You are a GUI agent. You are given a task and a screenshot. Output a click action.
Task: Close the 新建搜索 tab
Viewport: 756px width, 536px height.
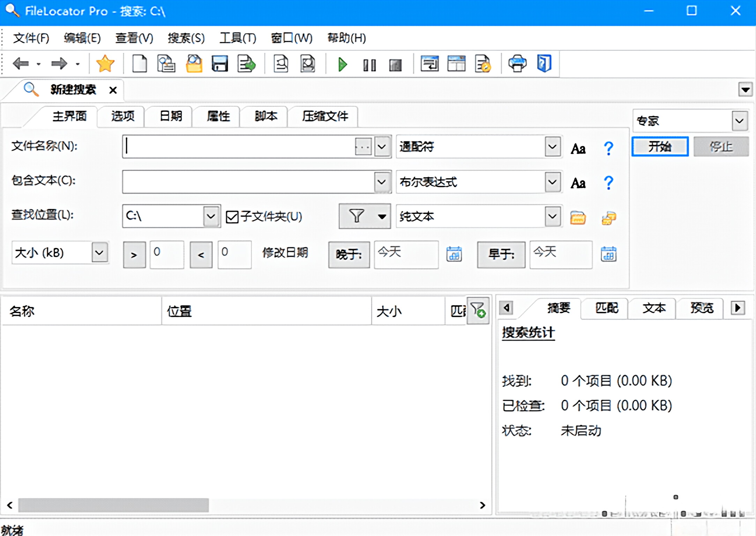tap(113, 90)
